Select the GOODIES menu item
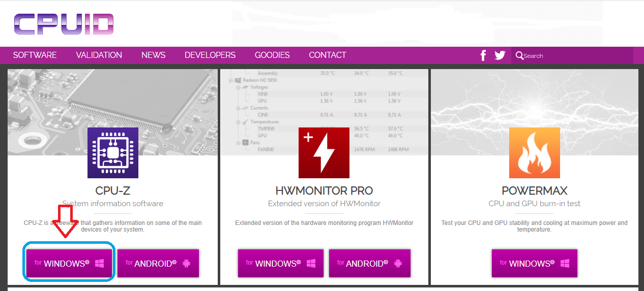Screen dimensions: 644x291 [272, 55]
